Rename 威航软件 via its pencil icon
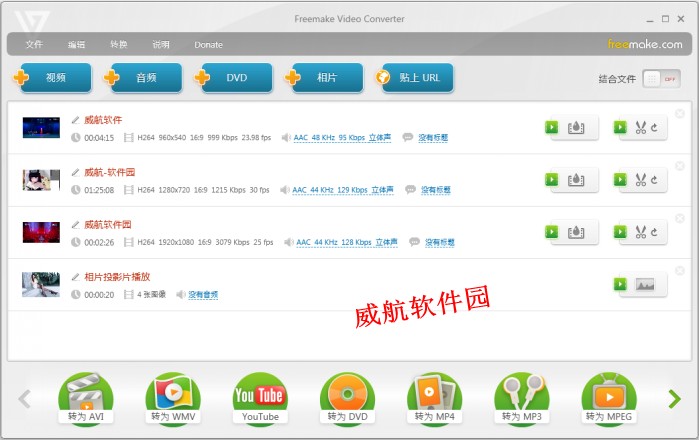 (x=75, y=120)
